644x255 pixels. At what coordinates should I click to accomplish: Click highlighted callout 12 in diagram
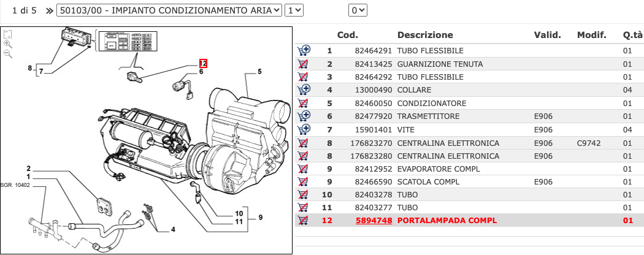(x=203, y=63)
